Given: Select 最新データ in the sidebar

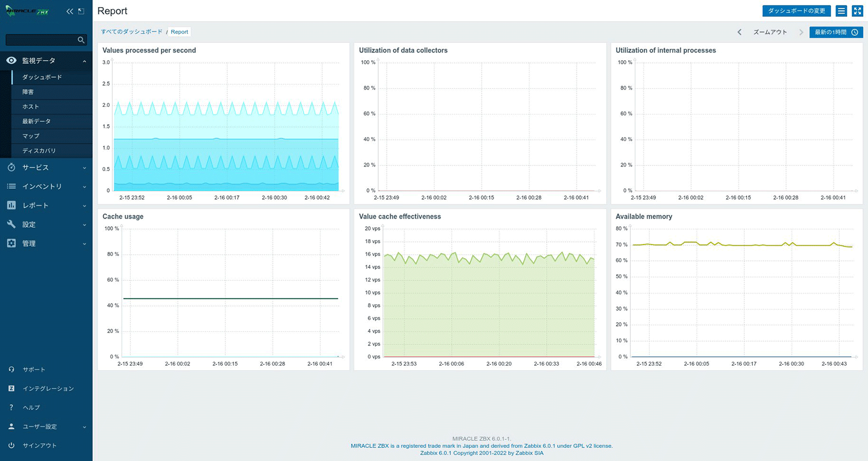Looking at the screenshot, I should (x=36, y=121).
